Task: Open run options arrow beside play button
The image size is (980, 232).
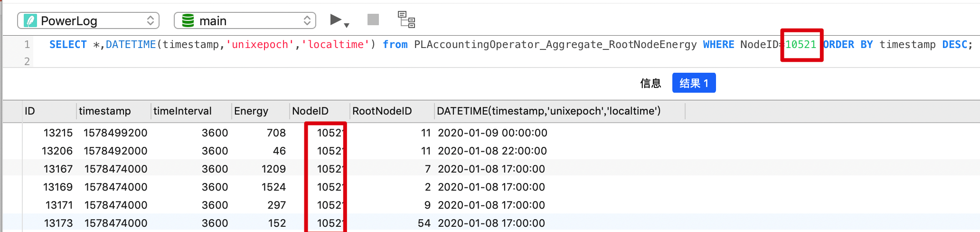Action: [347, 25]
